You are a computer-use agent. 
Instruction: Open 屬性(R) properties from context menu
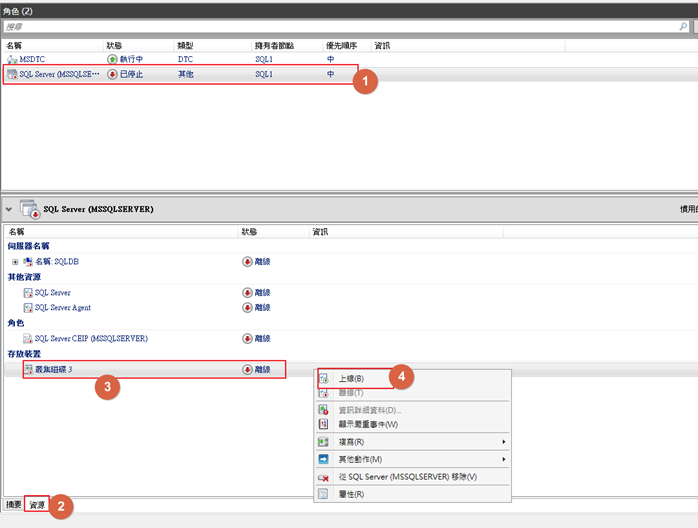pos(351,494)
